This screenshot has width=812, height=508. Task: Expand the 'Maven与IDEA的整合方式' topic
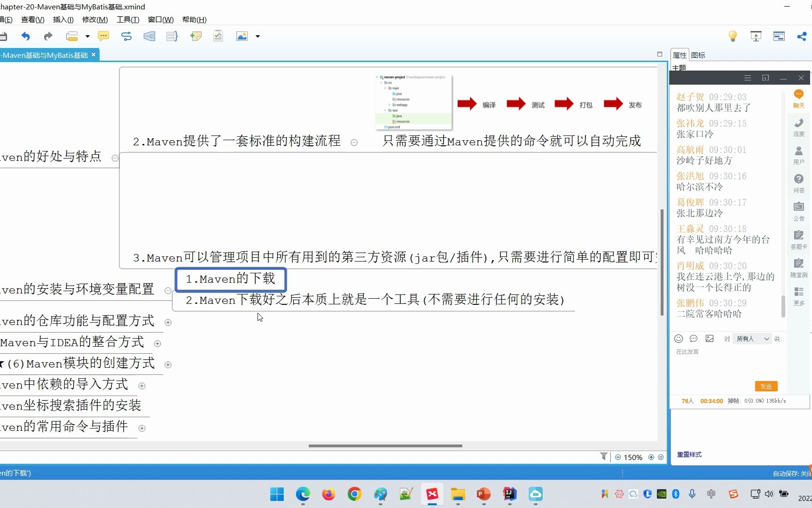[157, 343]
